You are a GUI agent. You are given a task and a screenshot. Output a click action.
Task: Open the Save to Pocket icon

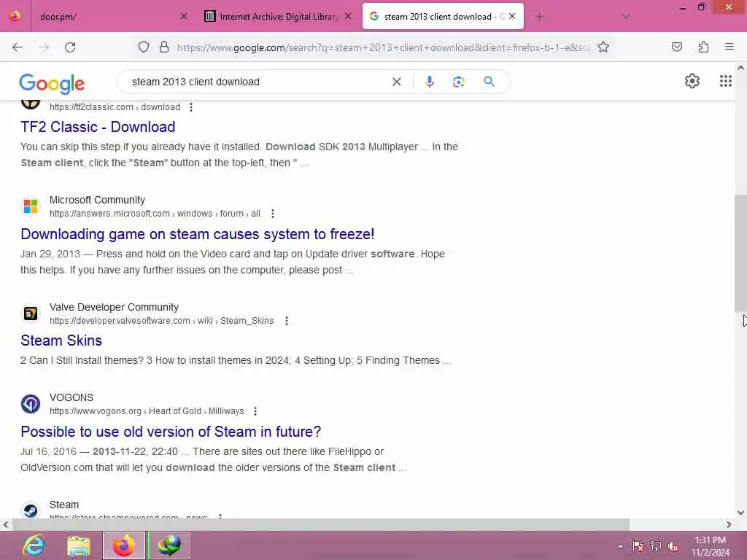pyautogui.click(x=676, y=47)
